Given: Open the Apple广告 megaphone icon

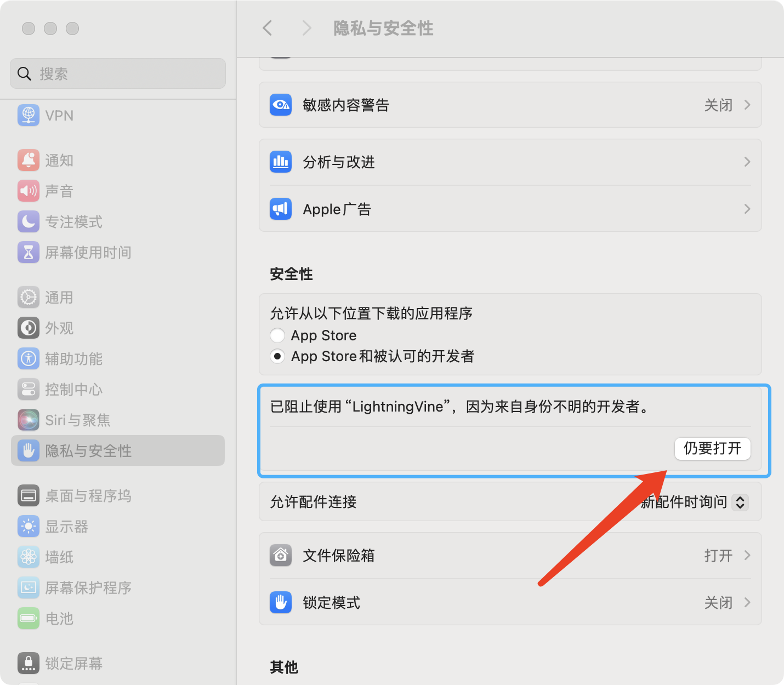Looking at the screenshot, I should point(281,209).
